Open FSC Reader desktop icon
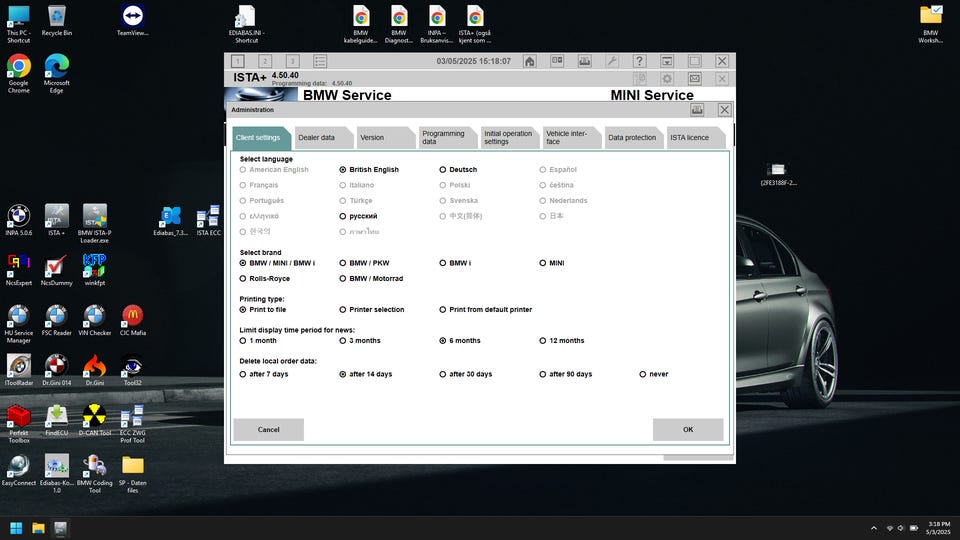Screen dimensions: 960x540 (x=56, y=321)
